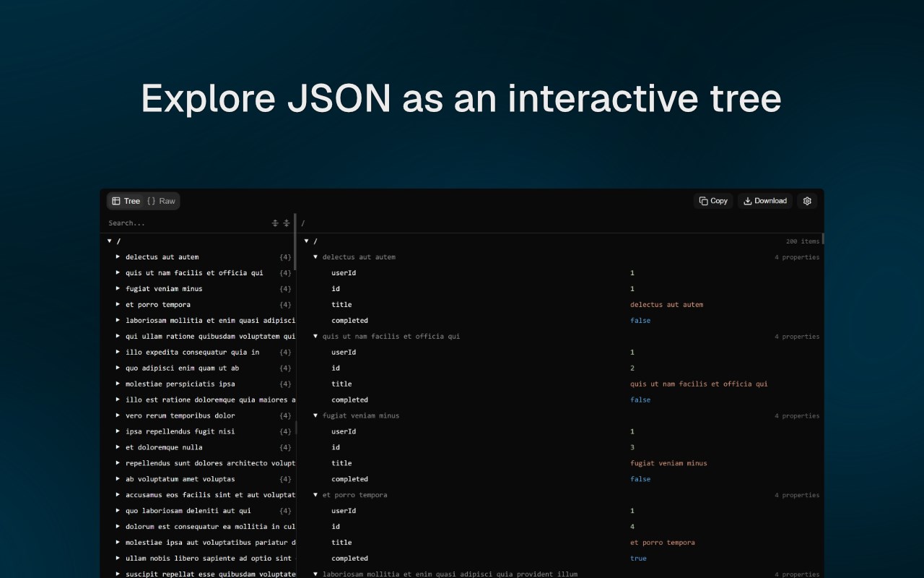The image size is (924, 578).
Task: Switch to the Tree view tab
Action: [x=126, y=201]
